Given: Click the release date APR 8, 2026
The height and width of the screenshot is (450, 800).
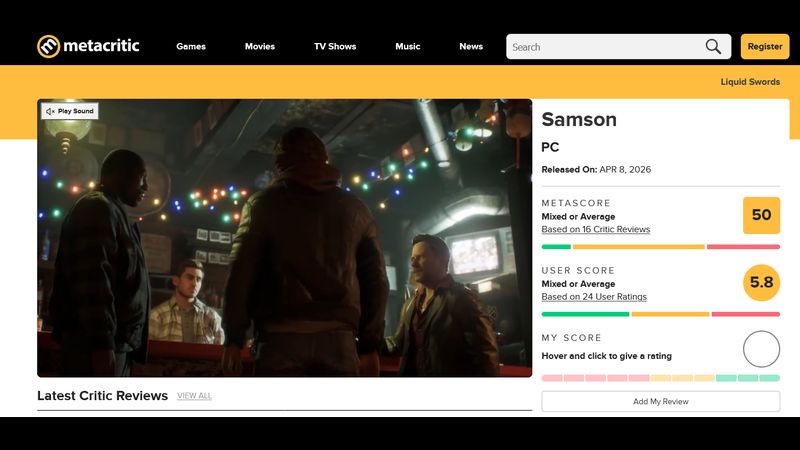Looking at the screenshot, I should coord(625,169).
